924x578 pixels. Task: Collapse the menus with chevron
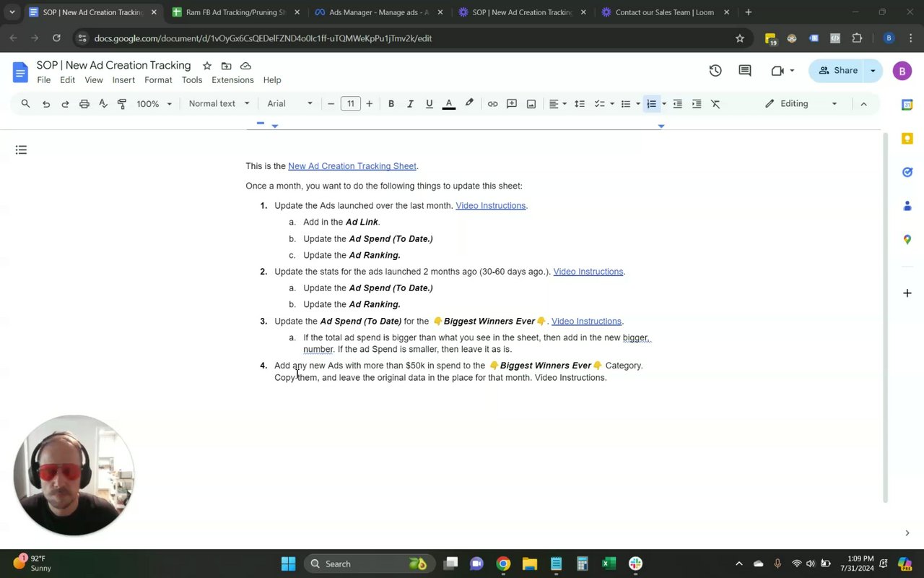click(863, 104)
